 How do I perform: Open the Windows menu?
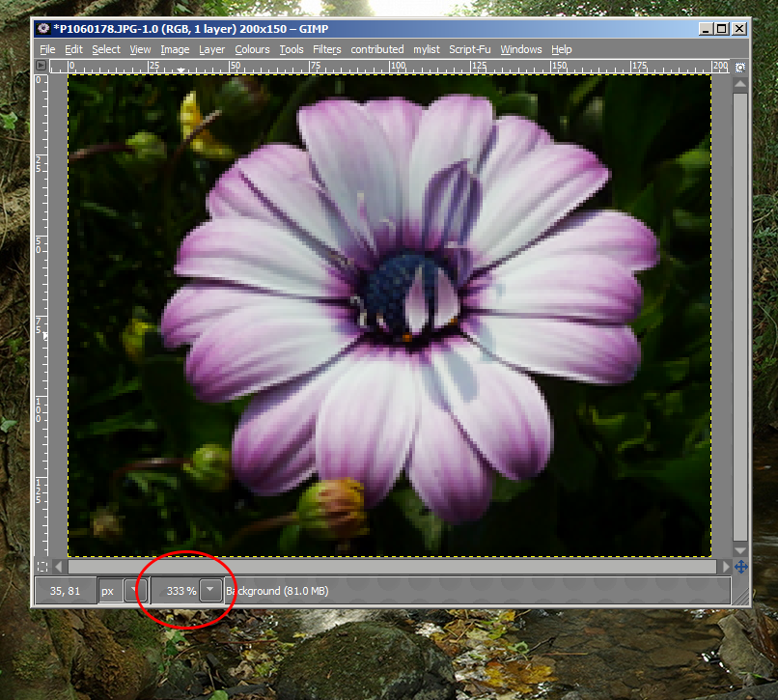[x=521, y=49]
